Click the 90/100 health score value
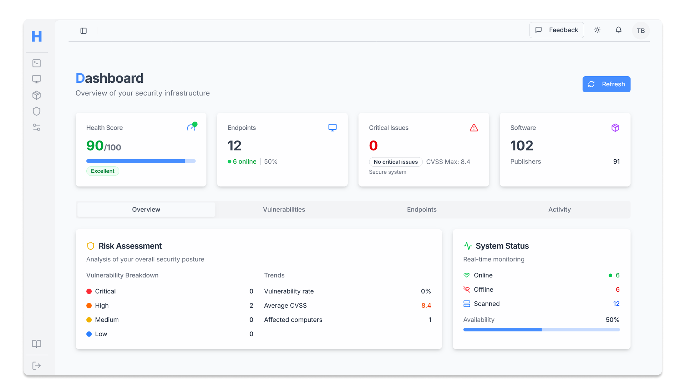The width and height of the screenshot is (680, 390). [x=104, y=146]
